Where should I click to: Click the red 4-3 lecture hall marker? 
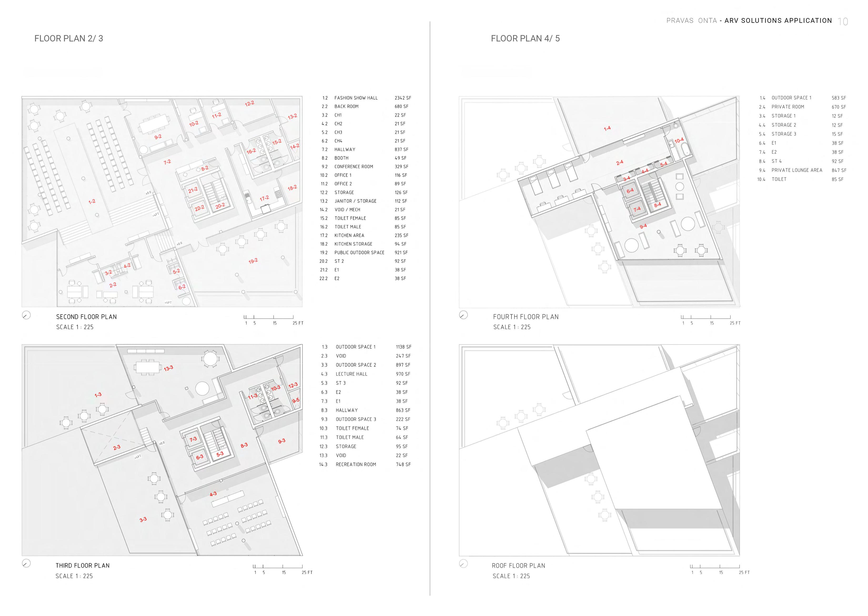click(x=213, y=494)
